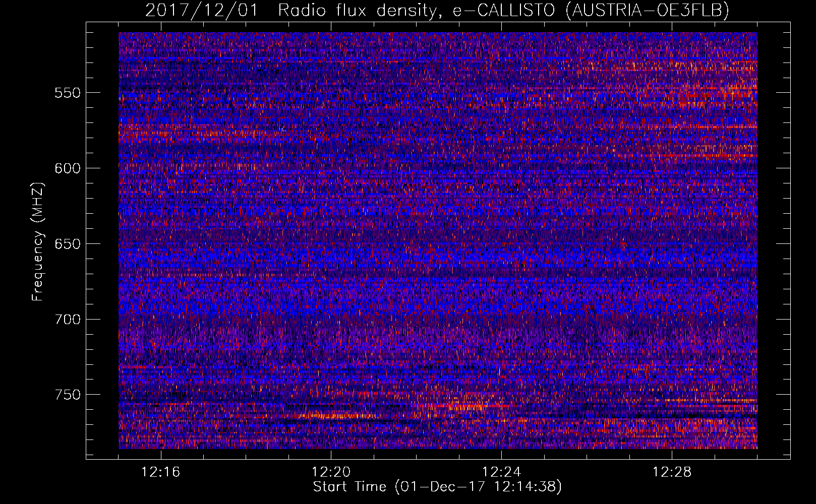This screenshot has width=816, height=504.
Task: Click the '650' frequency axis label
Action: coord(68,244)
